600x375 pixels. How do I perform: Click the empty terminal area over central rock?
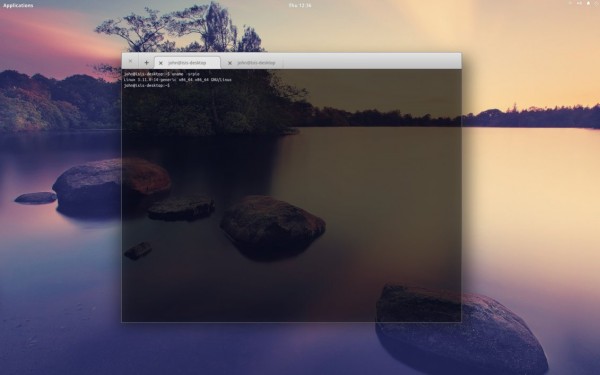point(272,226)
